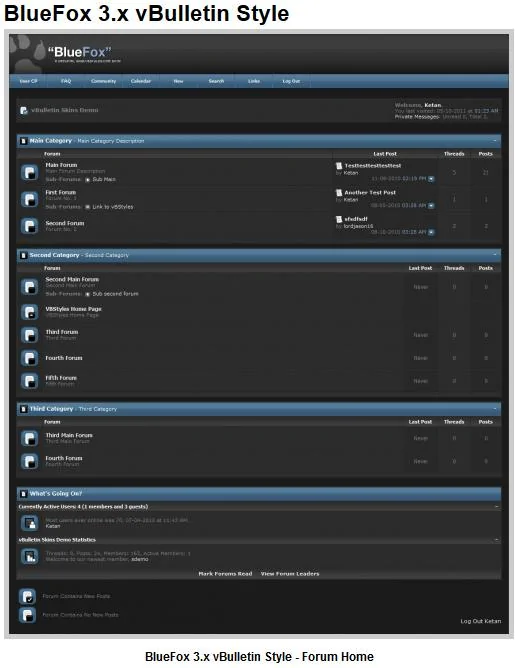
Task: Click Log Out Ketan in the footer
Action: (x=480, y=621)
